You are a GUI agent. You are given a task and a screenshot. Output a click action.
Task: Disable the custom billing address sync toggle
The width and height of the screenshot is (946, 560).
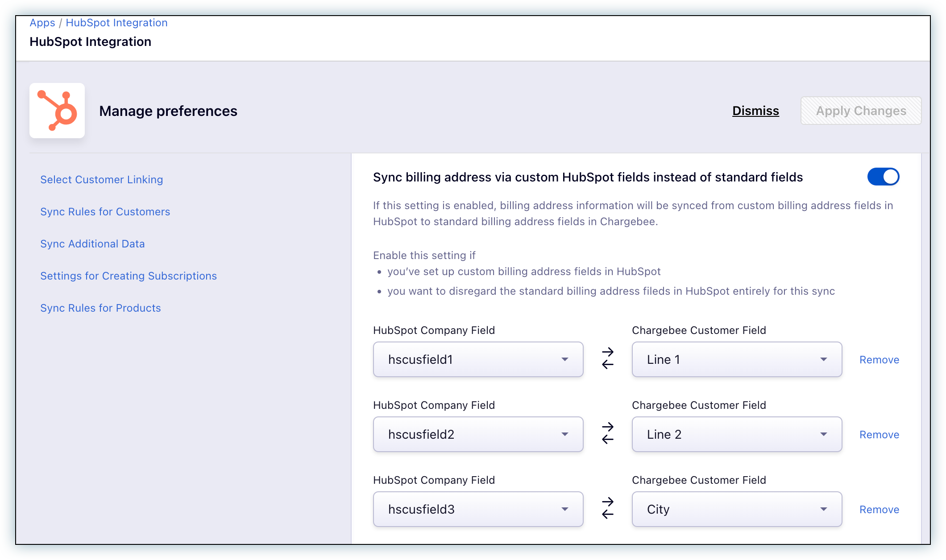tap(883, 177)
